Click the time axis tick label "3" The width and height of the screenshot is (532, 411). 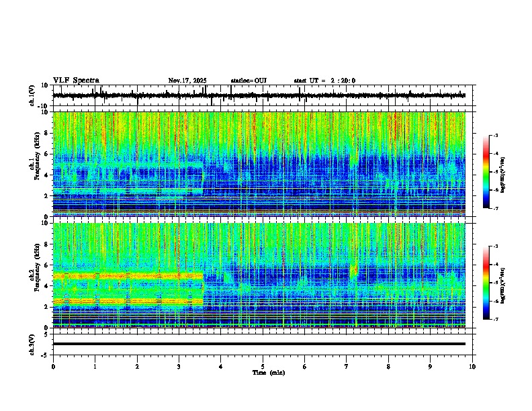pos(179,367)
